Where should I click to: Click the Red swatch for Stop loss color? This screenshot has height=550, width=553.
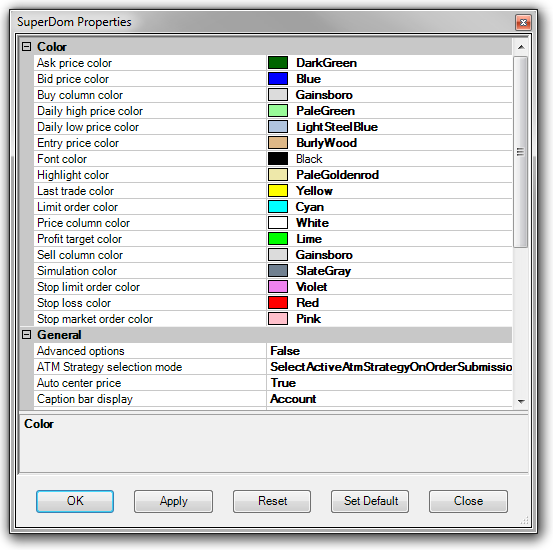(x=278, y=303)
